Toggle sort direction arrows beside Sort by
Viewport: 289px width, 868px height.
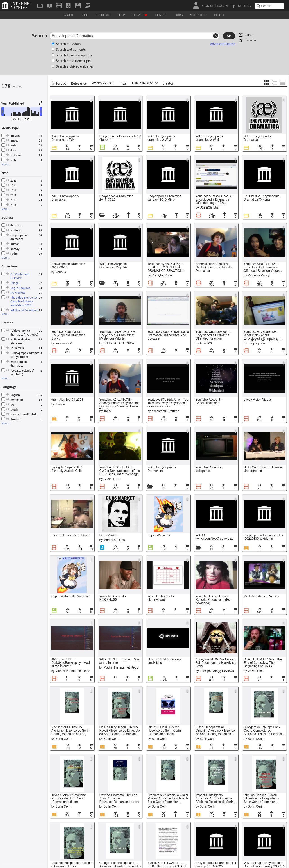click(52, 83)
